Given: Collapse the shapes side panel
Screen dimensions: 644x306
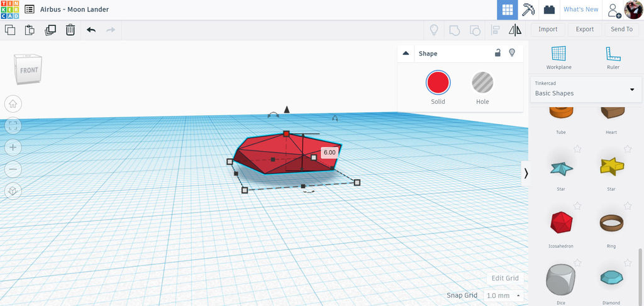Looking at the screenshot, I should click(x=526, y=174).
